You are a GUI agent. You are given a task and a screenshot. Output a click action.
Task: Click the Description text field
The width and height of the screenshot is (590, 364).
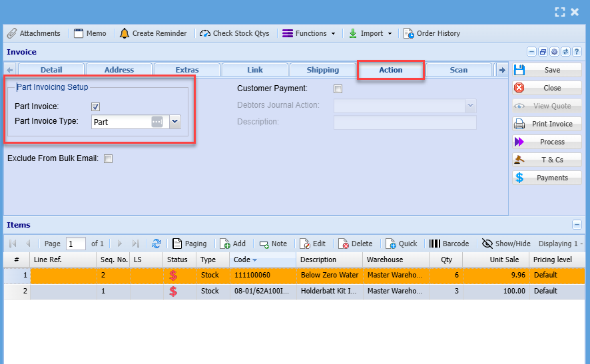405,122
